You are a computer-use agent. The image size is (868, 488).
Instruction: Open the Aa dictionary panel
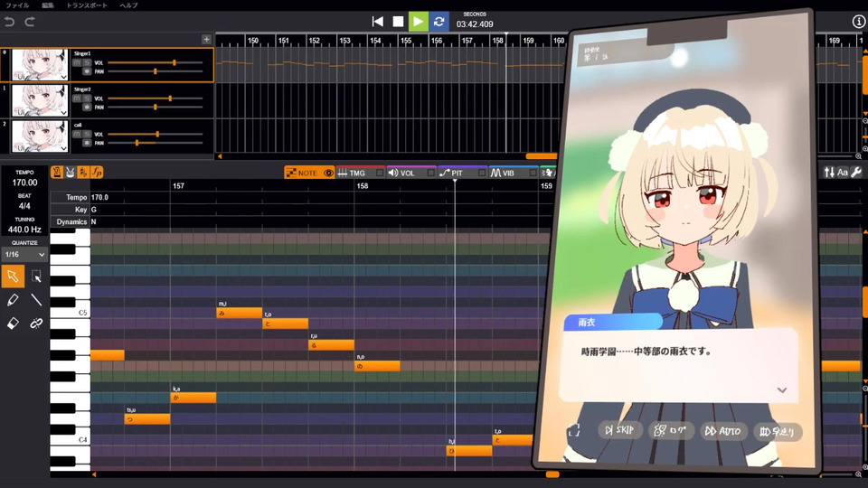(x=843, y=172)
